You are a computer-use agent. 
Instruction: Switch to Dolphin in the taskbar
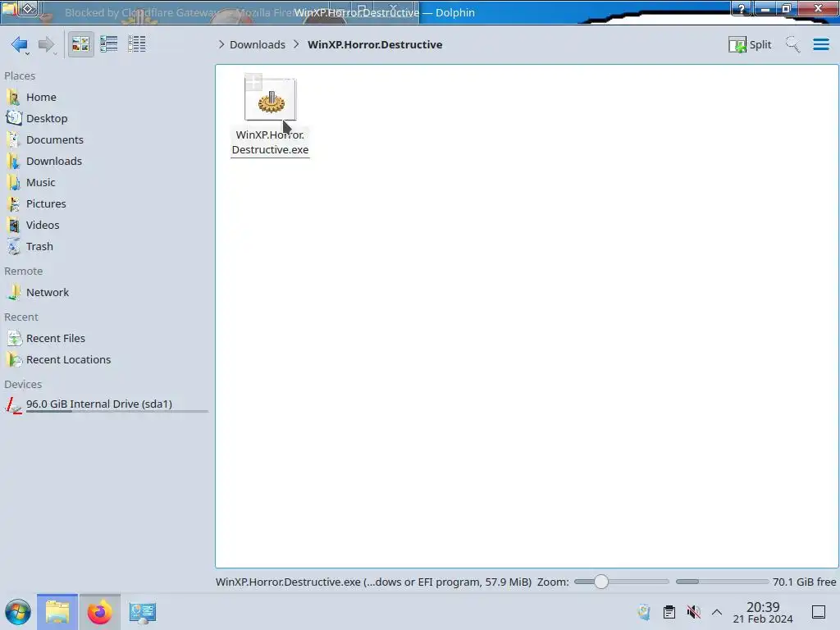[57, 612]
